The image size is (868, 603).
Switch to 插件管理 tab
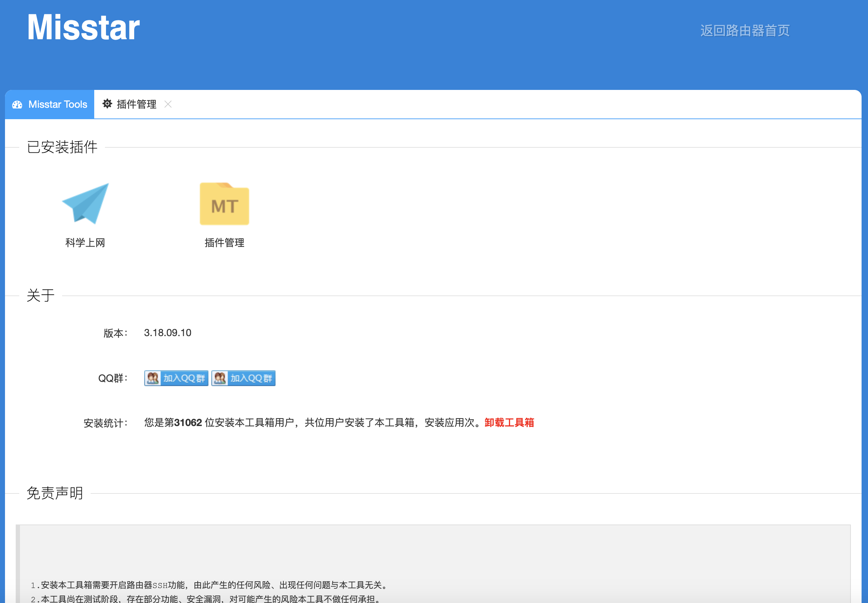[x=136, y=104]
